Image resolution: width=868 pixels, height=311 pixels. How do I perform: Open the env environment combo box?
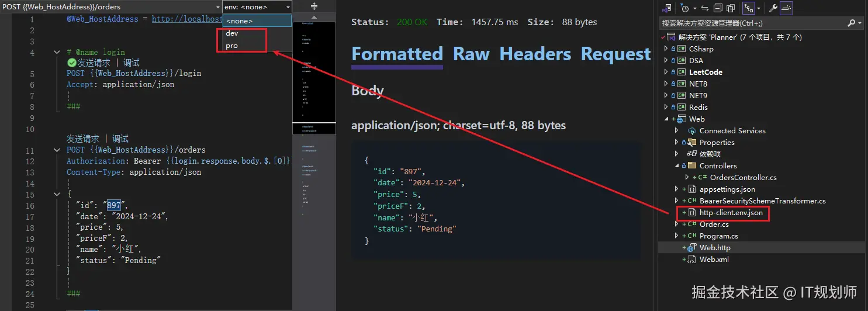point(257,7)
